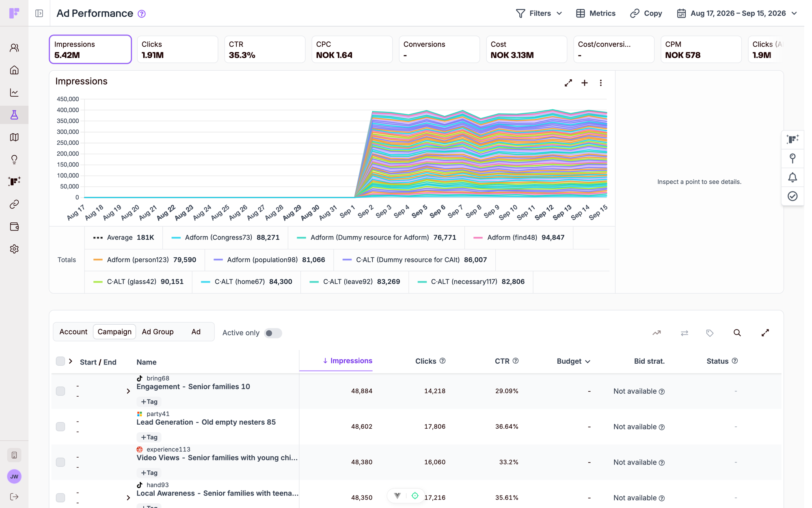Select the CPC metric card

pyautogui.click(x=352, y=49)
